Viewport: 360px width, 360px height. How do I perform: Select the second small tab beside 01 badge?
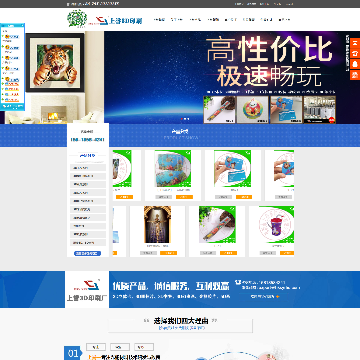(x=120, y=347)
